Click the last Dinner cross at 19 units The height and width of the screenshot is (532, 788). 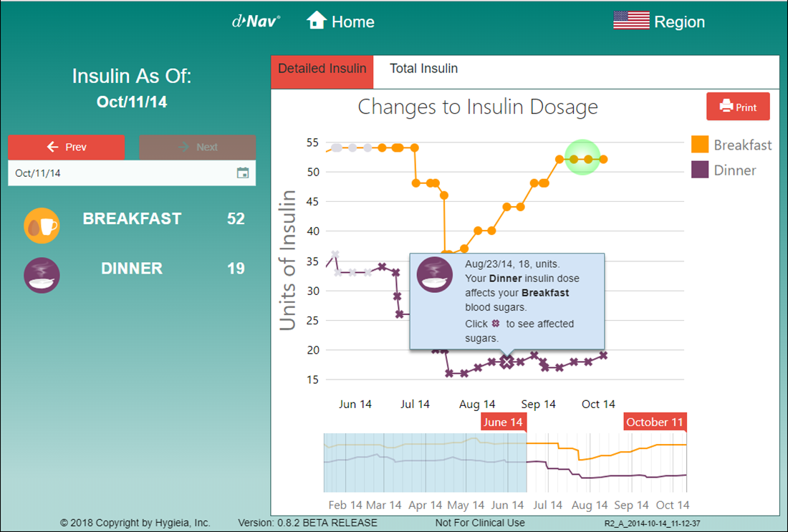tap(604, 355)
